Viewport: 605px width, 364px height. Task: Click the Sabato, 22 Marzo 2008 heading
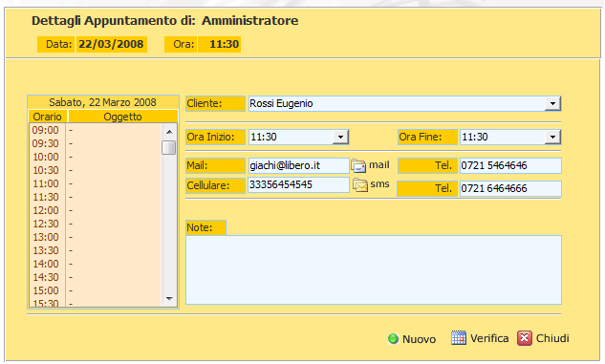(102, 102)
